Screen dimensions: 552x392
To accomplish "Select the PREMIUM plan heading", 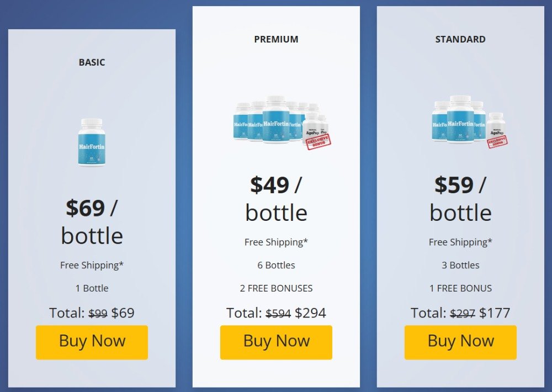I will [x=275, y=39].
